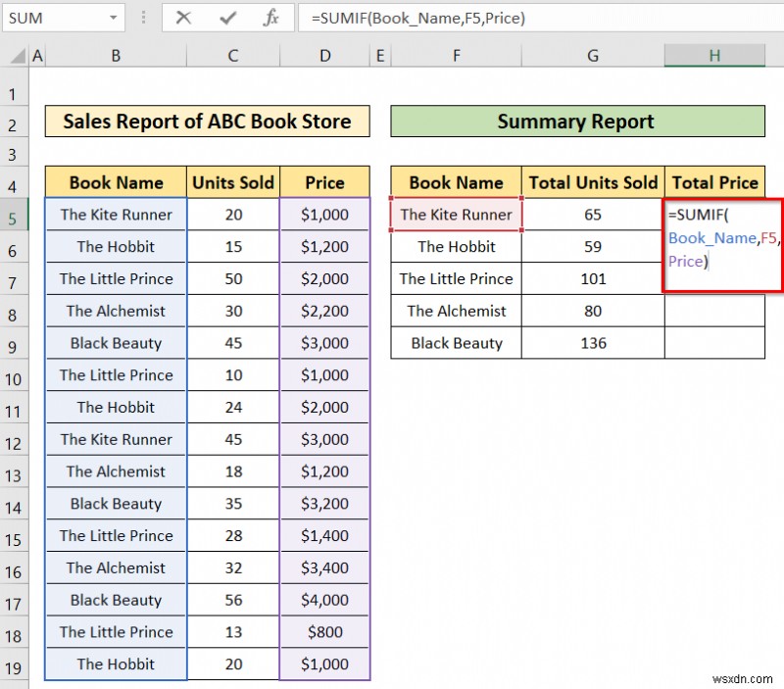
Task: Select the $4,000 price cell for Black Beauty
Action: click(324, 600)
